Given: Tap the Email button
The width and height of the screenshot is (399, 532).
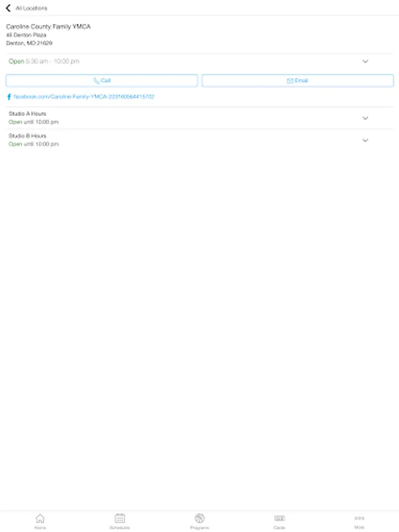Looking at the screenshot, I should tap(297, 81).
